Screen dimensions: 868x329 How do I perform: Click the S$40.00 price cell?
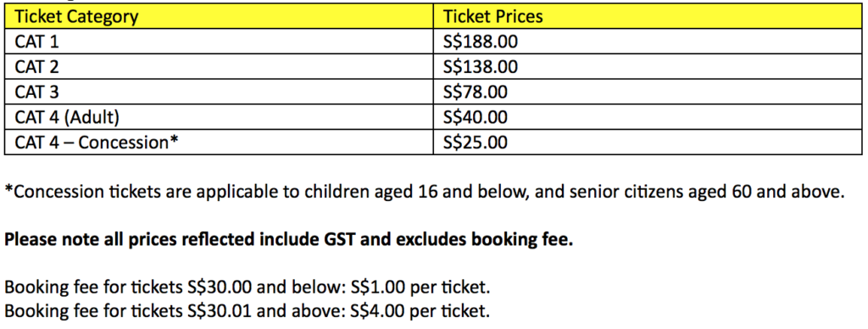[x=647, y=117]
